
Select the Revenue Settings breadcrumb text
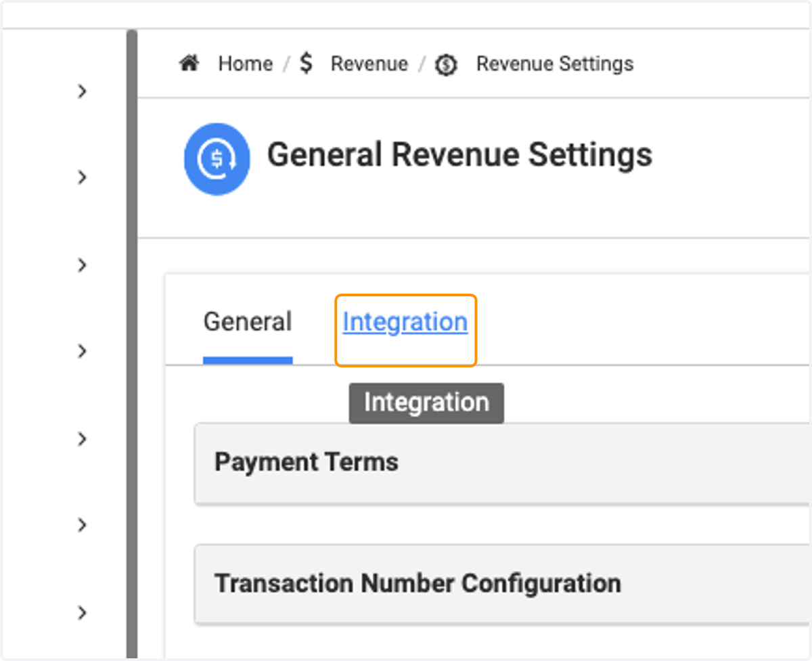pyautogui.click(x=555, y=64)
